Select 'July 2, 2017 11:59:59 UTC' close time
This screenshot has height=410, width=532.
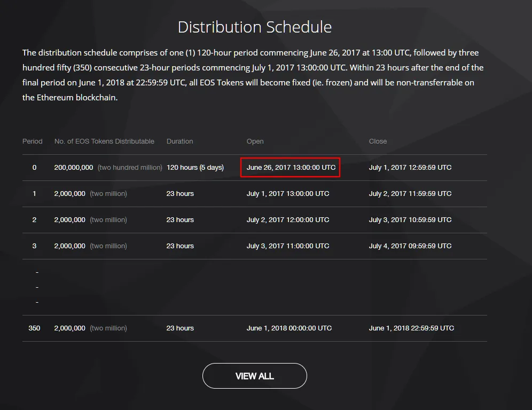pyautogui.click(x=410, y=194)
